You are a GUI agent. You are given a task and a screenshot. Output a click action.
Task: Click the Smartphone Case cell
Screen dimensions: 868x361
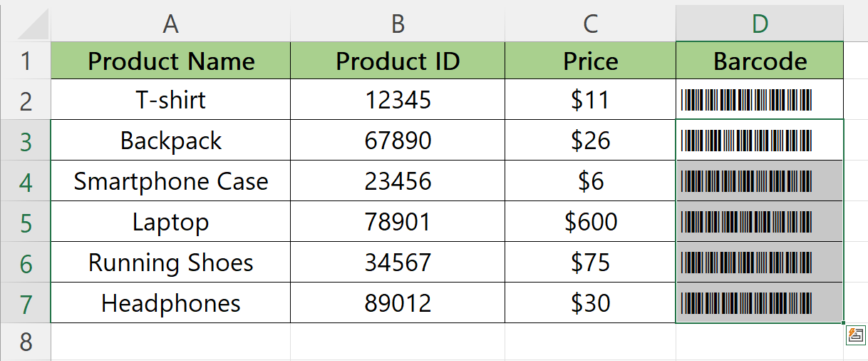pyautogui.click(x=170, y=180)
